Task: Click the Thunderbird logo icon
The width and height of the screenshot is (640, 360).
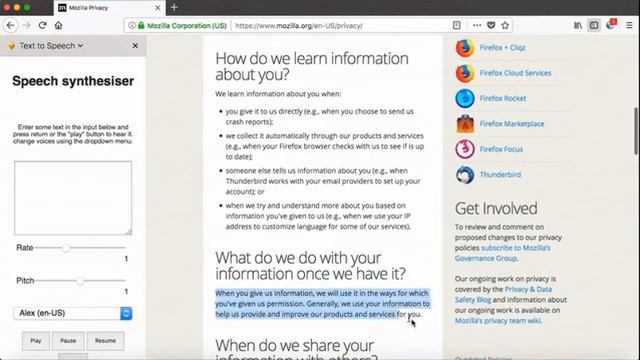Action: 465,175
